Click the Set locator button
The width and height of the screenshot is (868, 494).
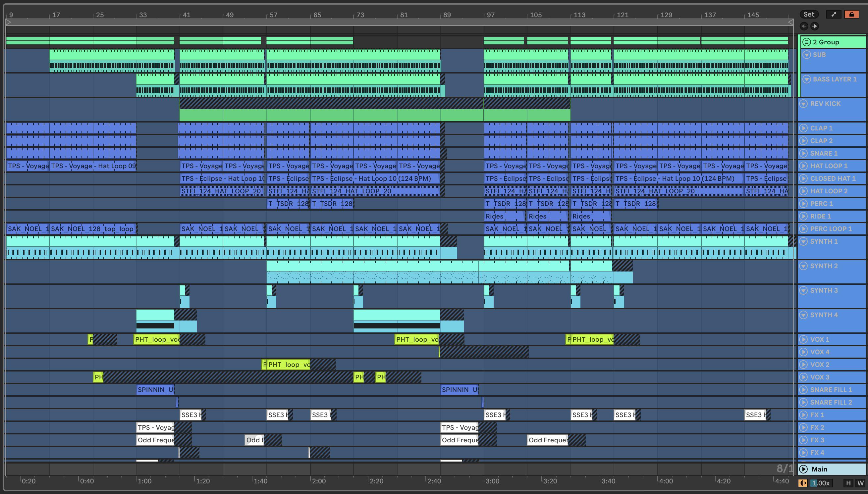point(809,14)
